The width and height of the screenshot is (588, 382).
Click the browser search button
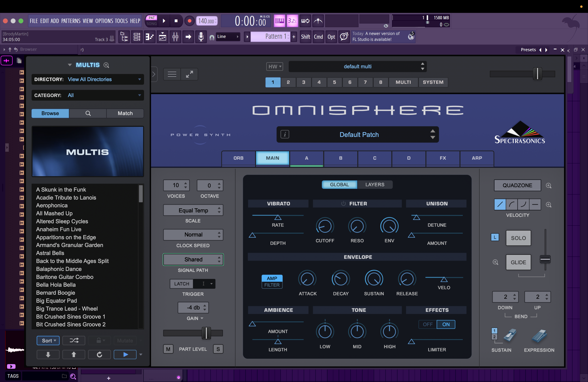[x=88, y=113]
